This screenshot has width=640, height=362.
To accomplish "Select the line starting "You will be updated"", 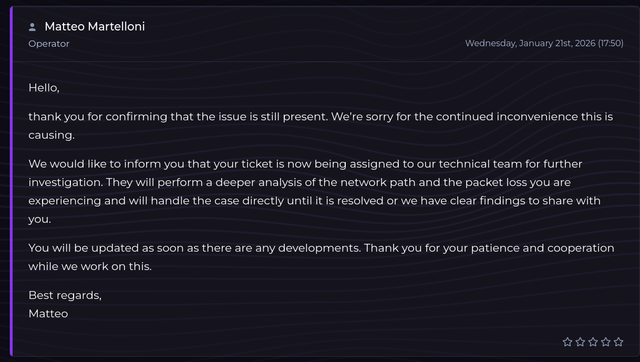I will coord(321,248).
